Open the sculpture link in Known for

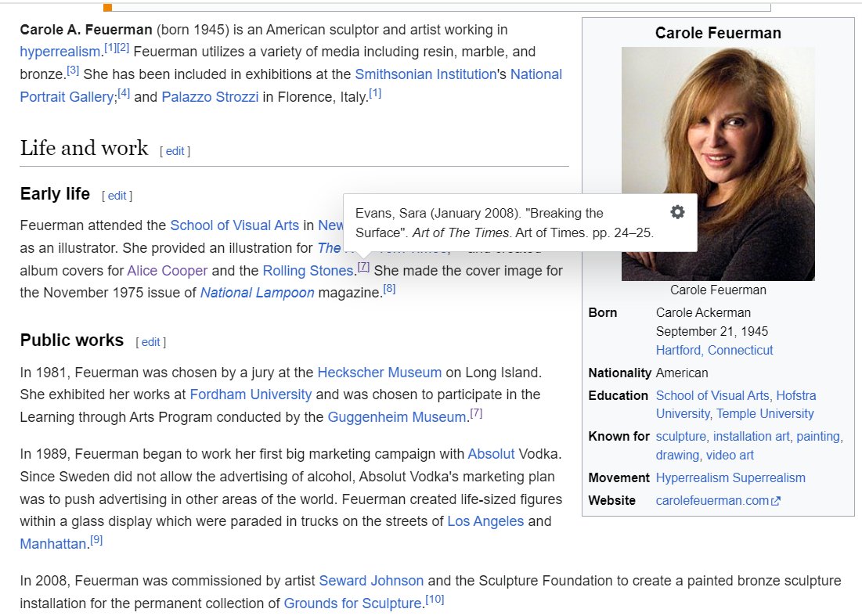coord(680,436)
